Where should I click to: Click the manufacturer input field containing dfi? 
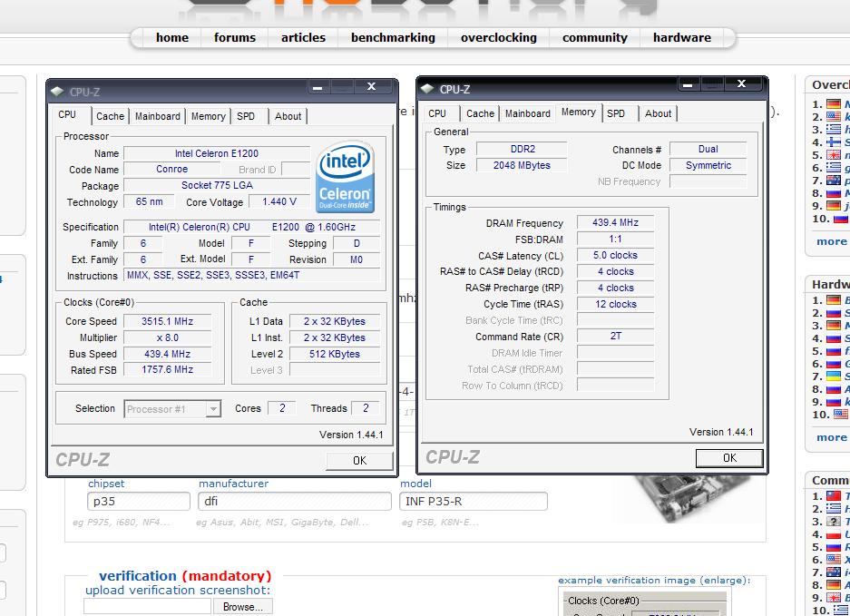[295, 501]
